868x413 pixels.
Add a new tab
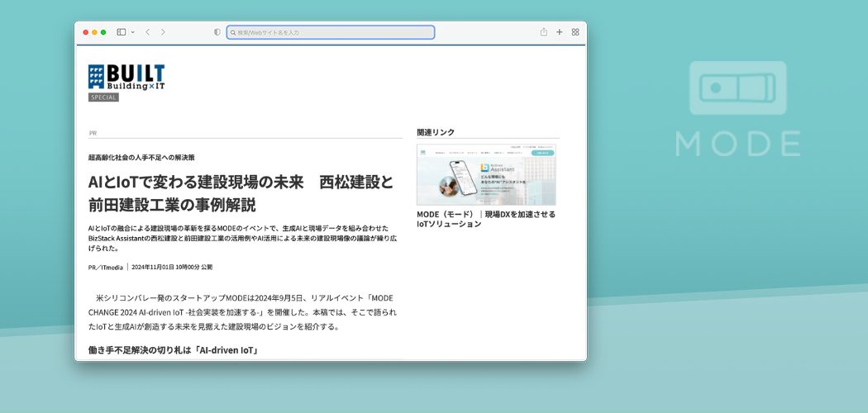(x=560, y=32)
